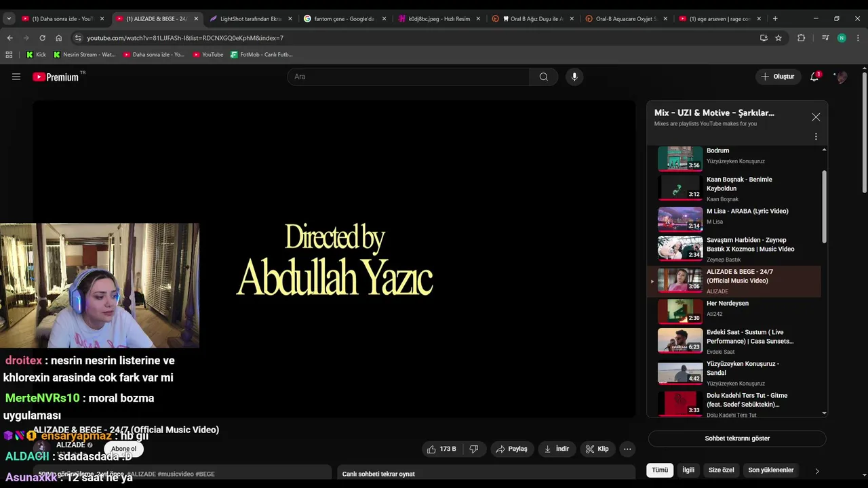
Task: Play Evdeki Saat - Sustum live performance
Action: [x=734, y=341]
